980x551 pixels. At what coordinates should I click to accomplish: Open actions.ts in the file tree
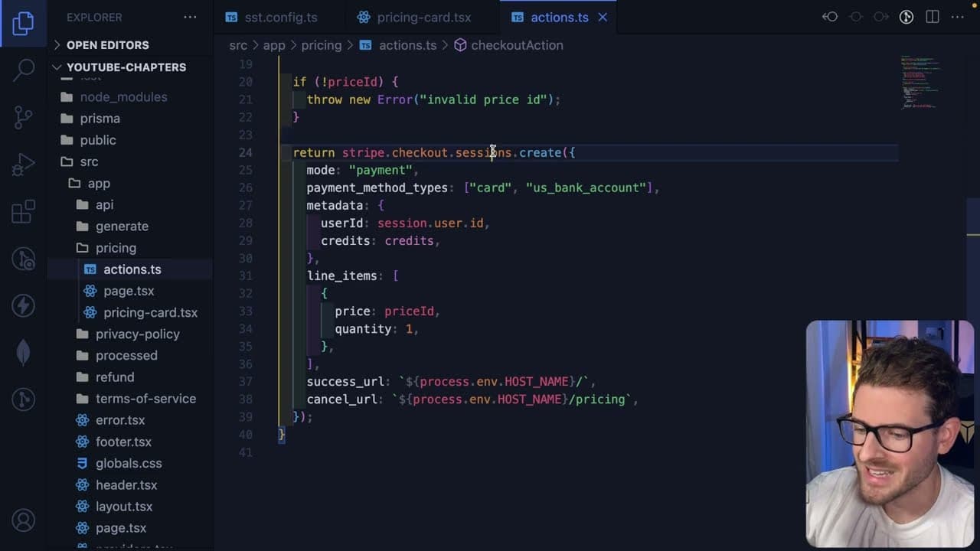coord(132,269)
